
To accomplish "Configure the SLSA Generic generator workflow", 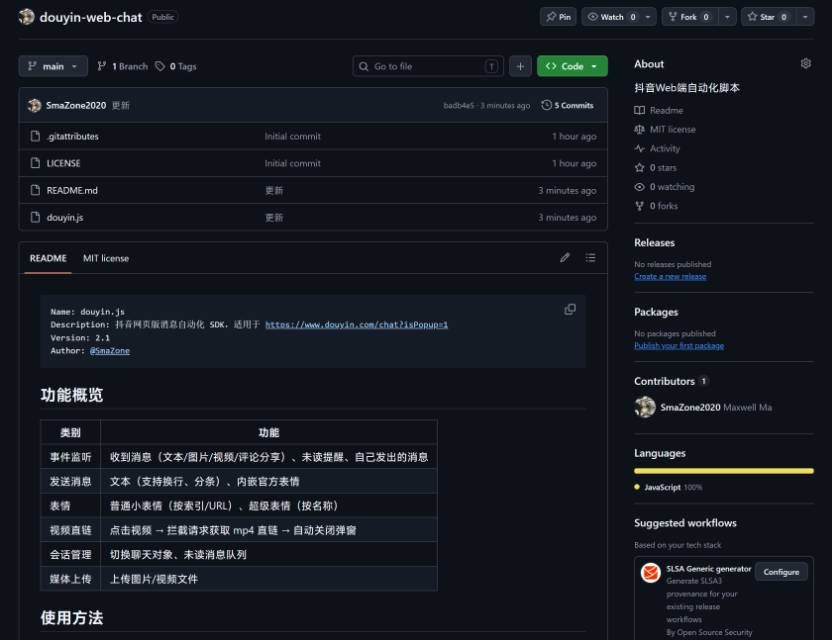I will (781, 572).
